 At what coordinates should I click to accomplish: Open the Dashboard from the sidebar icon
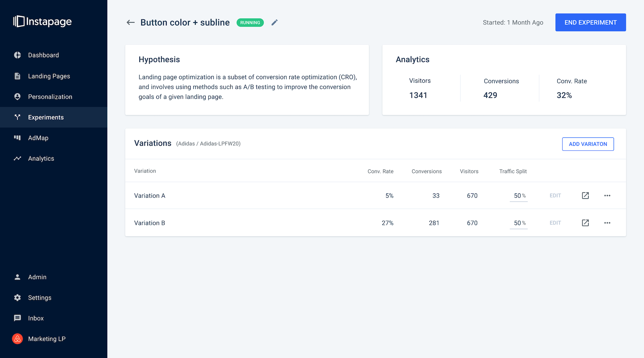tap(18, 55)
